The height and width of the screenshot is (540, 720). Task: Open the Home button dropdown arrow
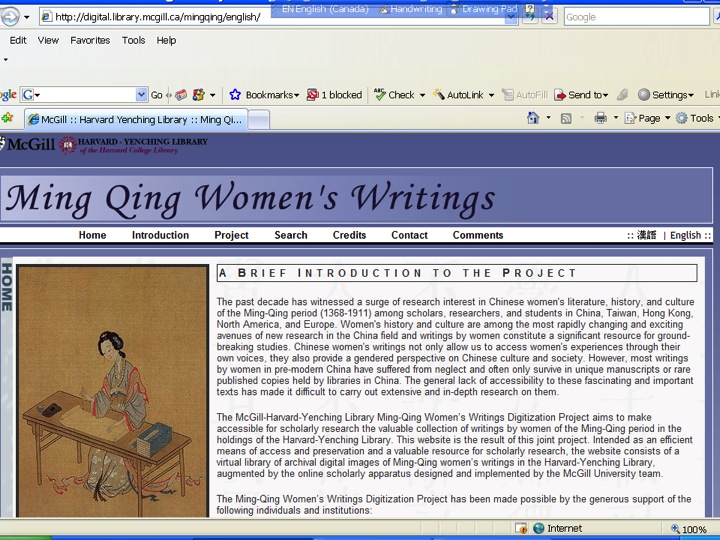pos(548,118)
